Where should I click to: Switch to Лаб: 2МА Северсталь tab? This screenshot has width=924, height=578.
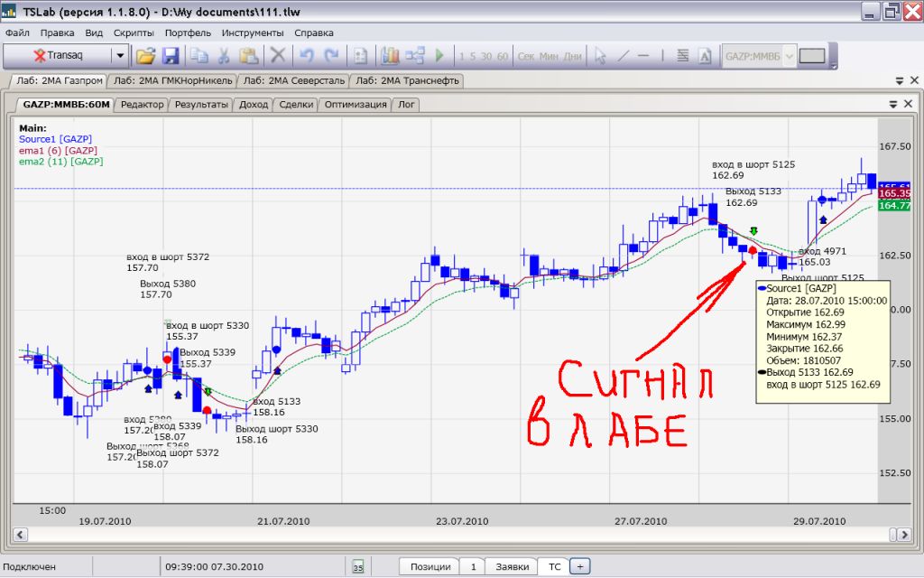point(294,80)
